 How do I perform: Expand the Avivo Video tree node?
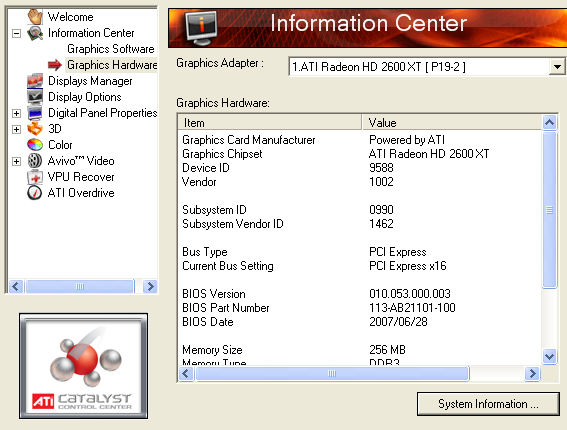16,161
